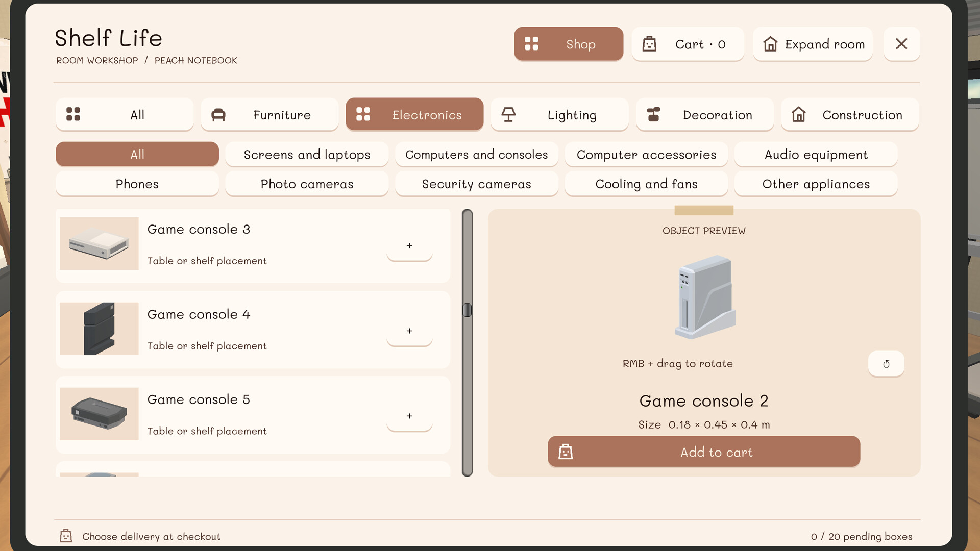Click the lamp icon on Lighting category
Viewport: 980px width, 551px height.
click(508, 115)
